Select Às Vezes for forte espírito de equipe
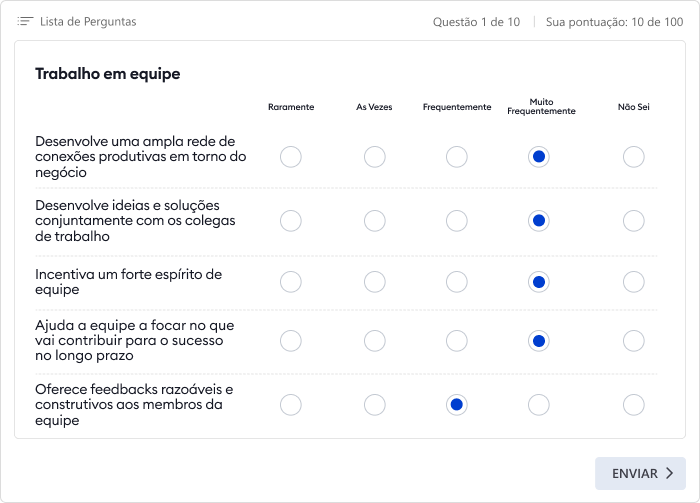 coord(375,282)
